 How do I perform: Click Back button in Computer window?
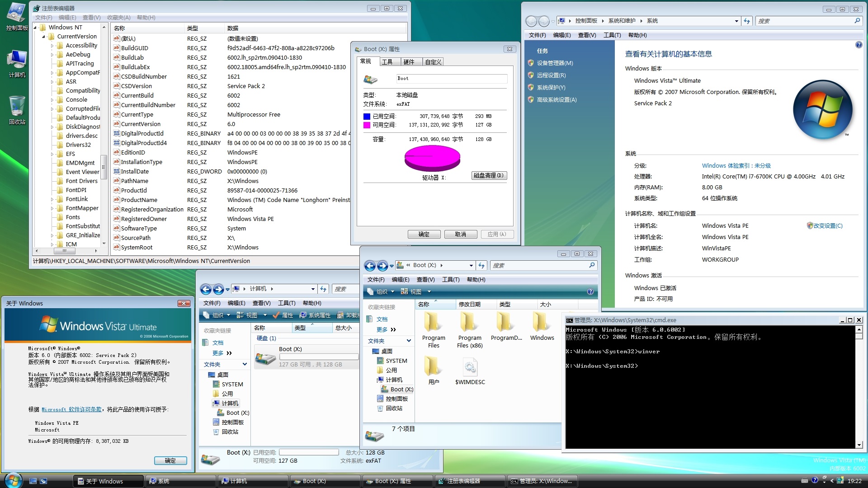[x=206, y=289]
